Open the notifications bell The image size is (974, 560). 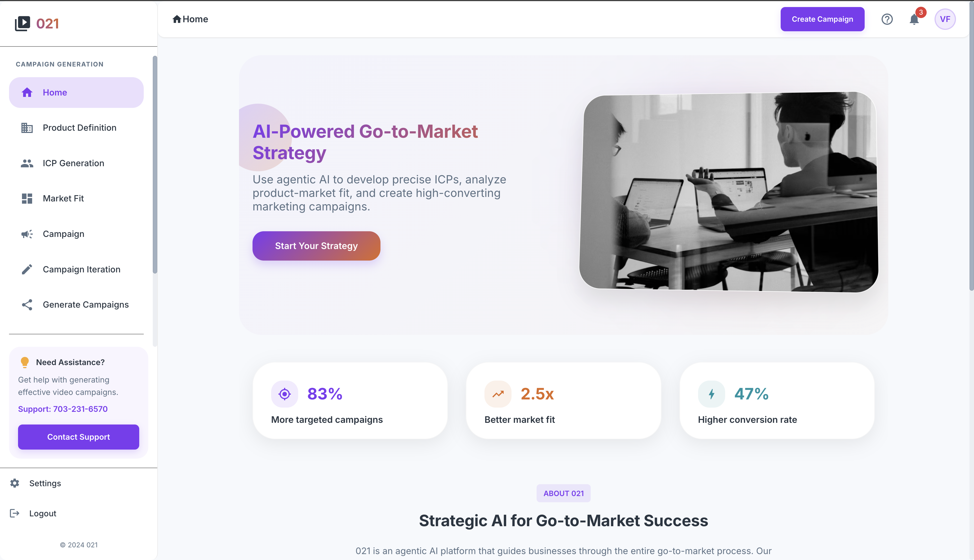(914, 19)
